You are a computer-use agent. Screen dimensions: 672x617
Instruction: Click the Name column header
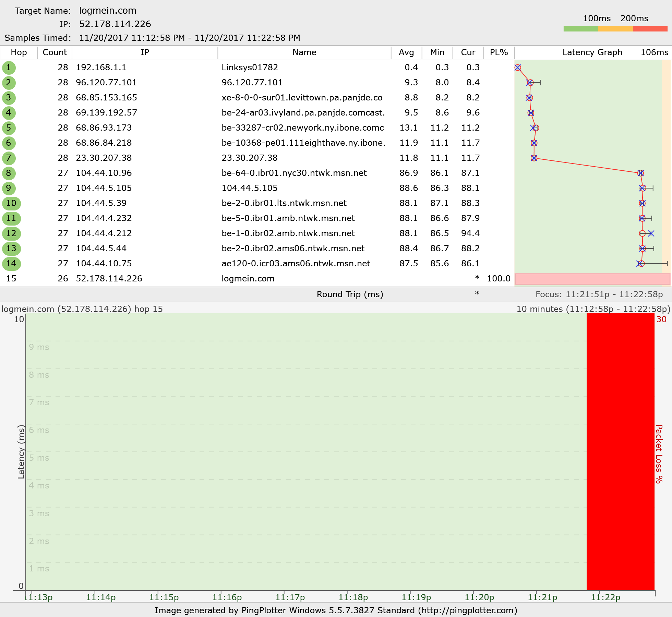point(304,52)
